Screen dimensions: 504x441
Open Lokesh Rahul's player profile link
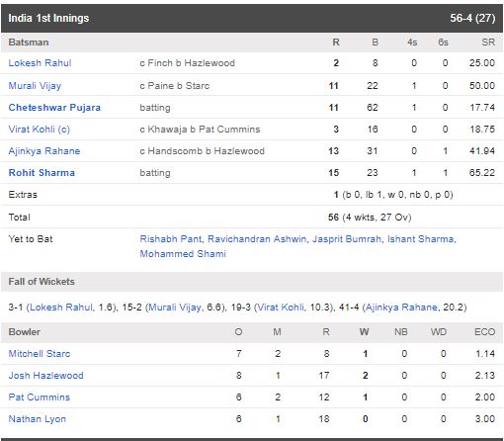40,63
